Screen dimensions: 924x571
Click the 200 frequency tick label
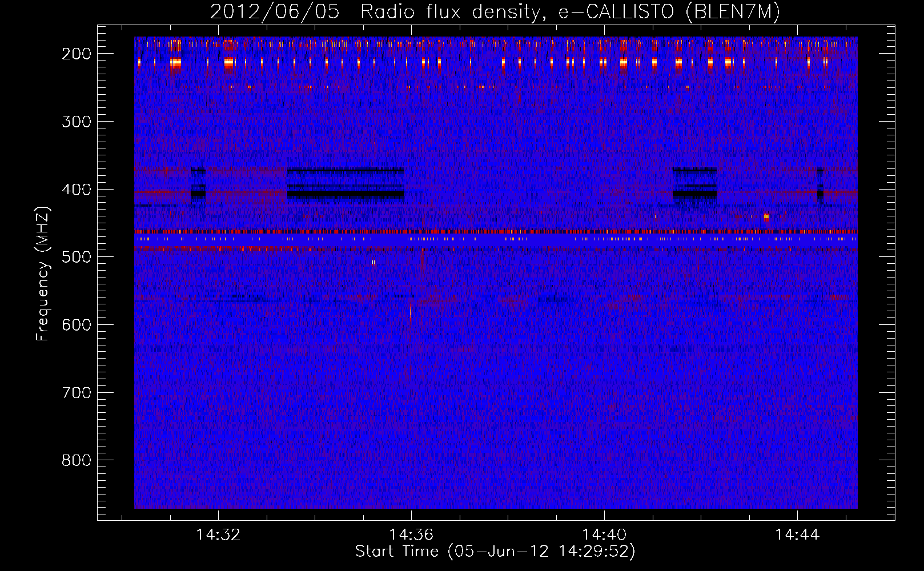(x=77, y=54)
